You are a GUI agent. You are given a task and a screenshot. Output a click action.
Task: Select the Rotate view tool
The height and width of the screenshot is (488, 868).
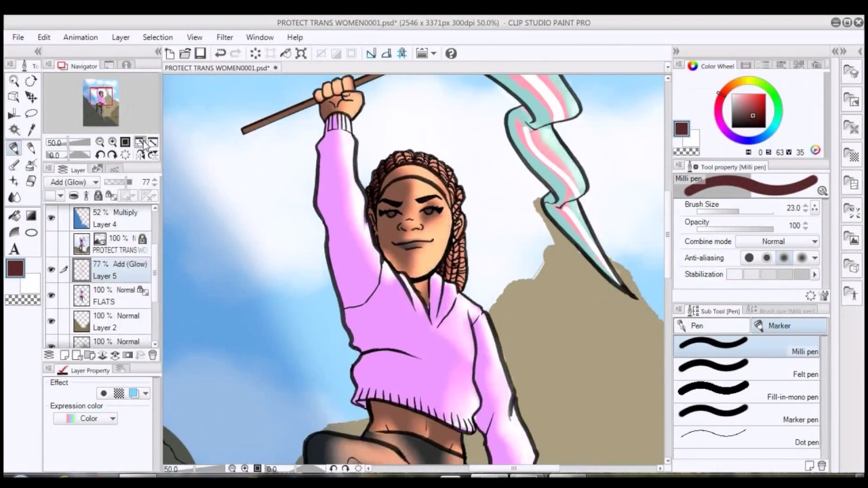point(31,81)
